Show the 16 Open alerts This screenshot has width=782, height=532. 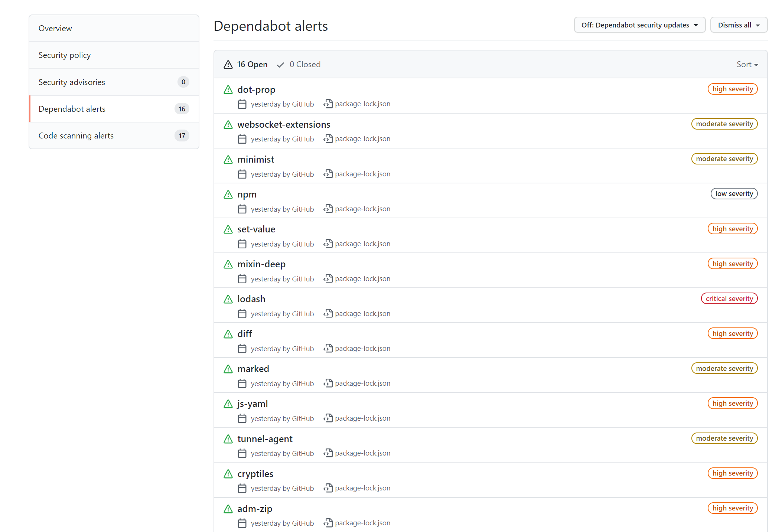coord(246,65)
